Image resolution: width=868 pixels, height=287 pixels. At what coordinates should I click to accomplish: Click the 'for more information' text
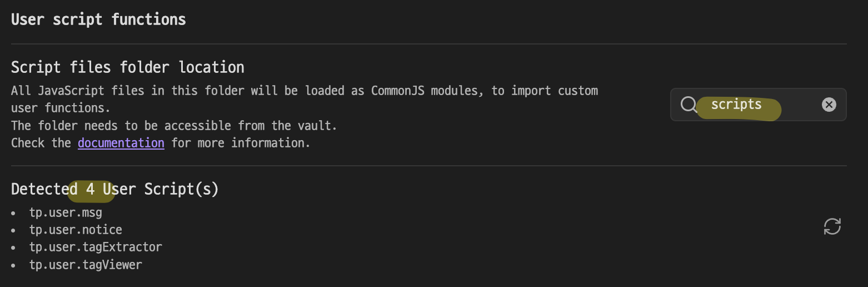tap(241, 143)
